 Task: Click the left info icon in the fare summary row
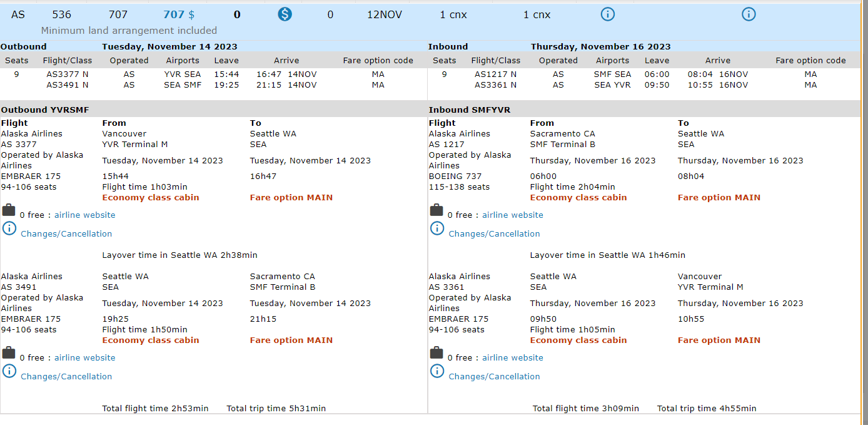click(x=607, y=14)
